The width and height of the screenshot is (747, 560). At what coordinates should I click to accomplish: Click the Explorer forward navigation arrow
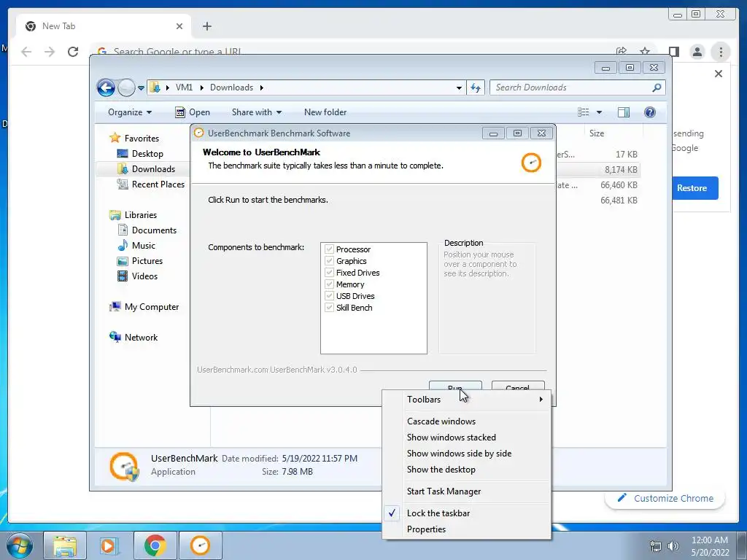pyautogui.click(x=126, y=87)
